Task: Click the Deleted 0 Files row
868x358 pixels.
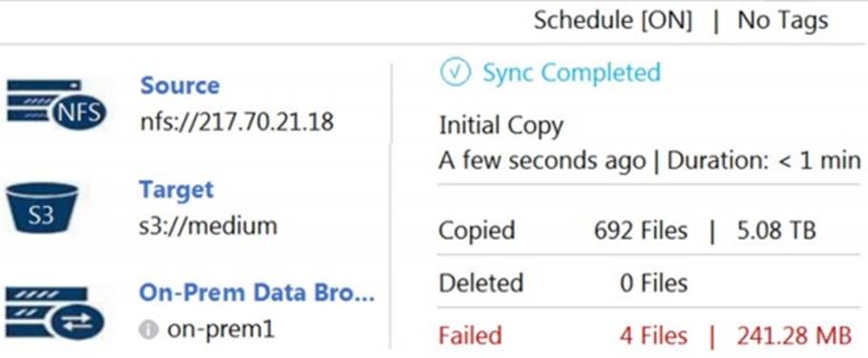Action: tap(648, 283)
